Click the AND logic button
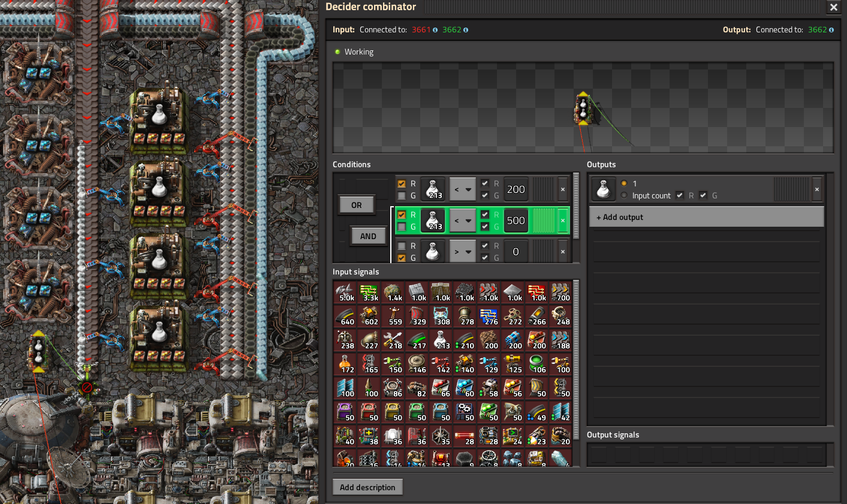 [x=368, y=236]
